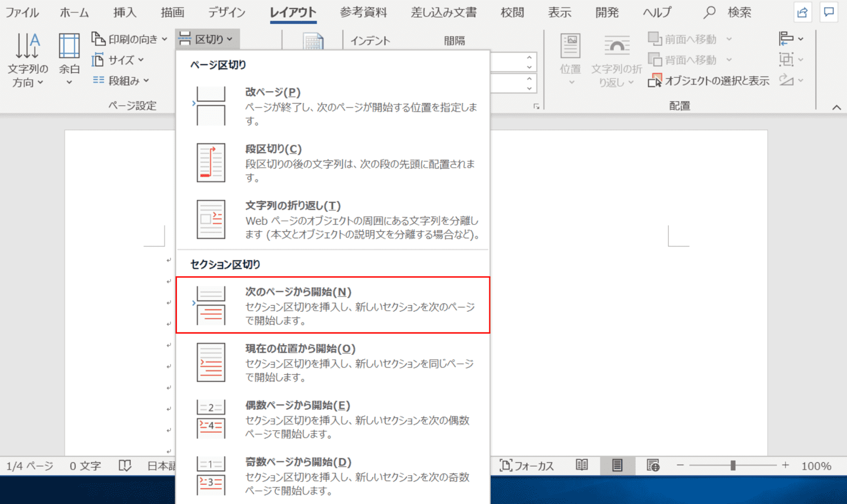This screenshot has width=847, height=504.
Task: Select 次のページから開始(N) section break
Action: (333, 305)
